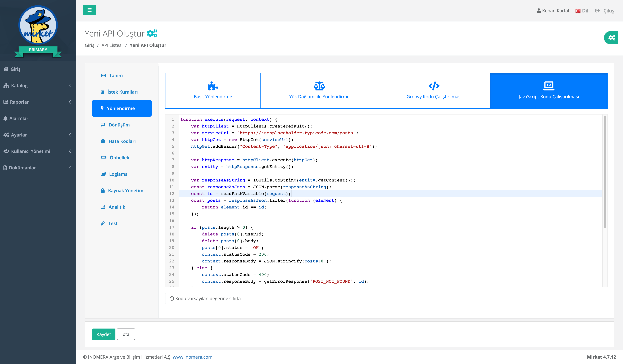Click code line 3 with serviceUrl
This screenshot has height=364, width=623.
(274, 133)
